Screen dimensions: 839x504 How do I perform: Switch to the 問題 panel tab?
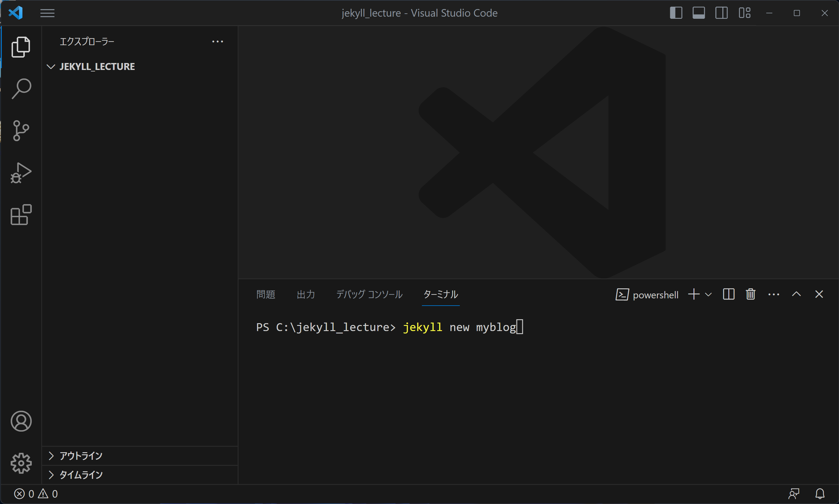pyautogui.click(x=266, y=294)
